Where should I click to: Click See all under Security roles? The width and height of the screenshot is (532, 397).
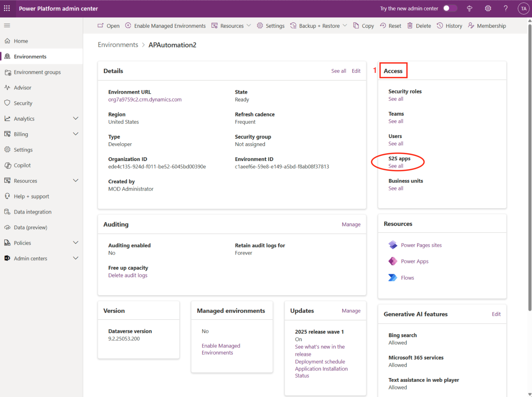(395, 99)
